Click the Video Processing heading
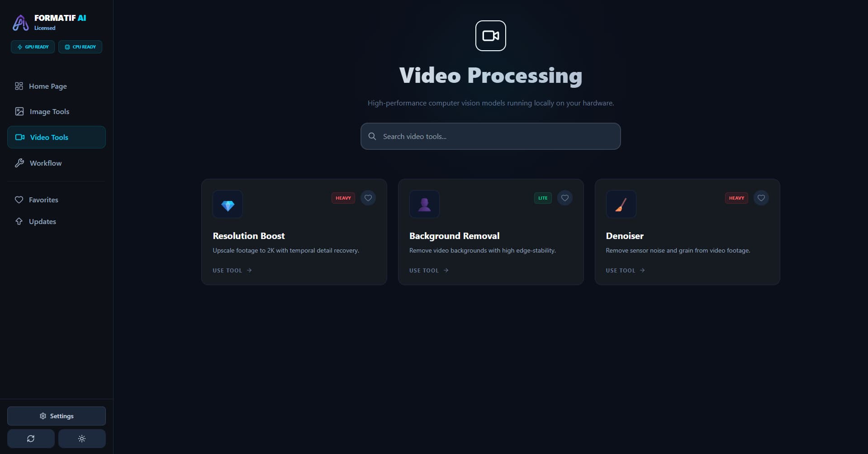The height and width of the screenshot is (454, 868). (x=490, y=76)
